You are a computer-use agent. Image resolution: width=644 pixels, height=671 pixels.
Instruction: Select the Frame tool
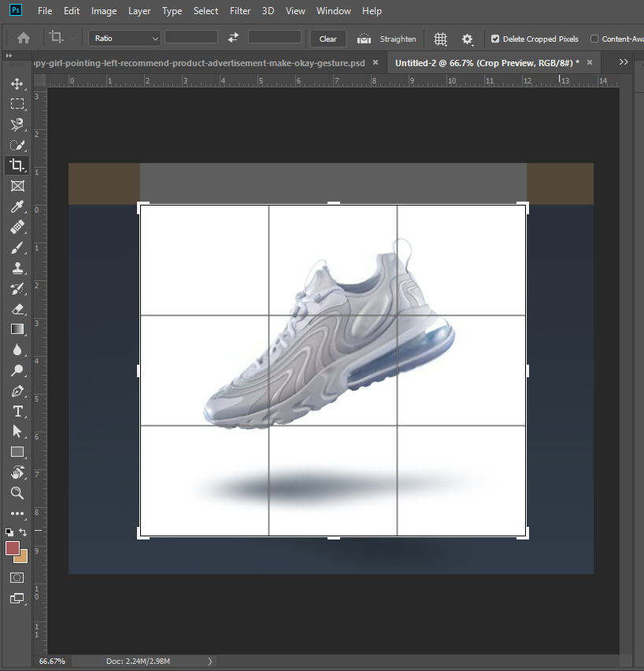17,186
